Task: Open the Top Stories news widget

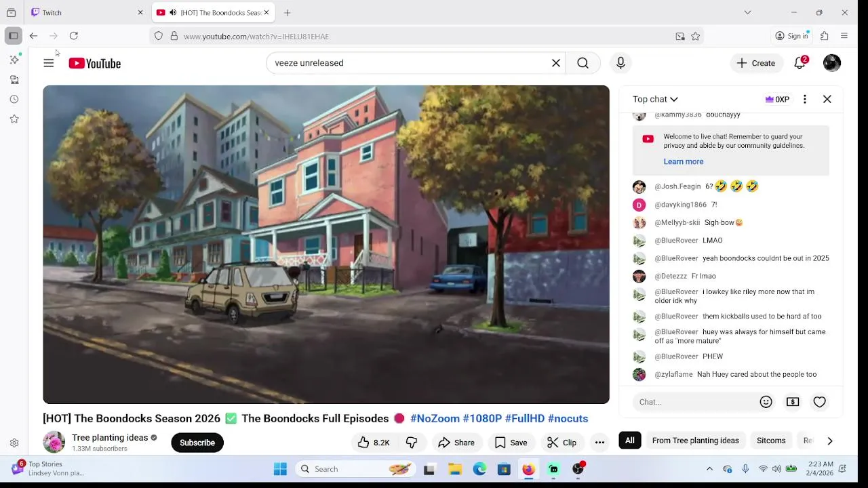Action: tap(47, 468)
